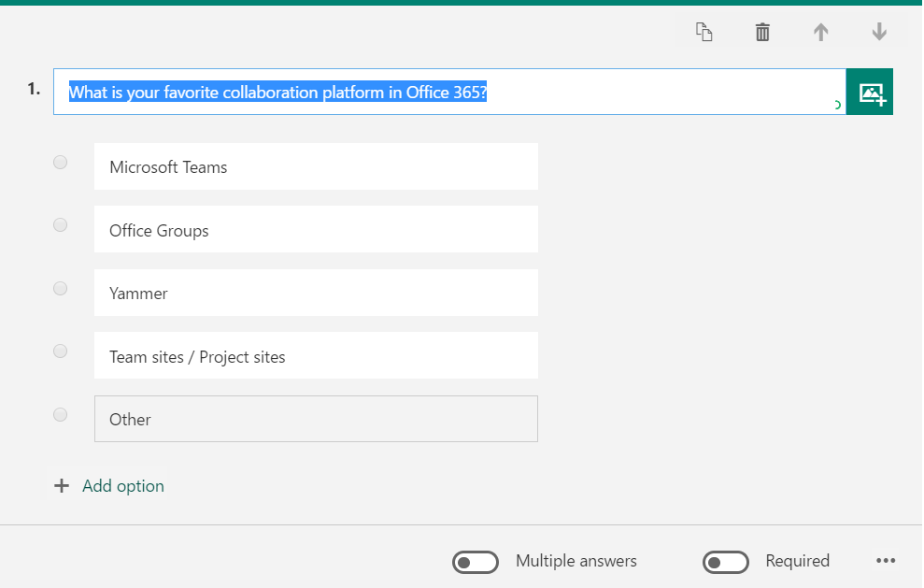Toggle the Required switch
Viewport: 924px width, 588px height.
pyautogui.click(x=726, y=562)
